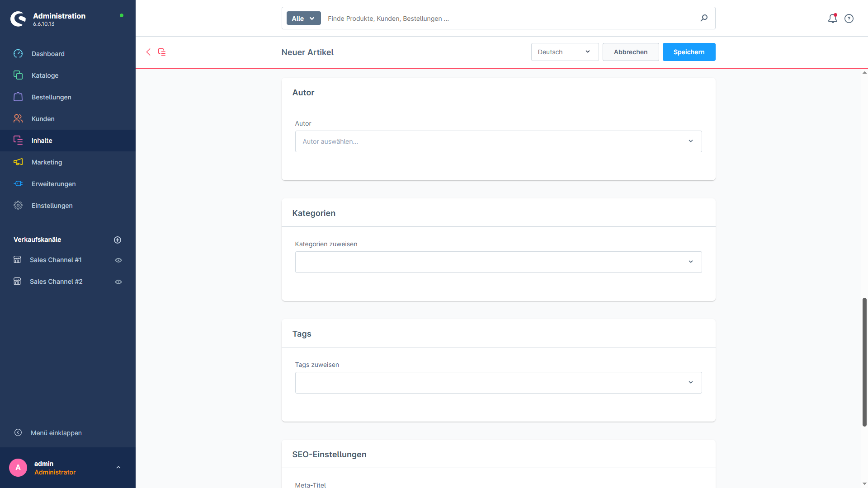The image size is (868, 488).
Task: Click the vertical page scrollbar thumb
Action: (x=864, y=362)
